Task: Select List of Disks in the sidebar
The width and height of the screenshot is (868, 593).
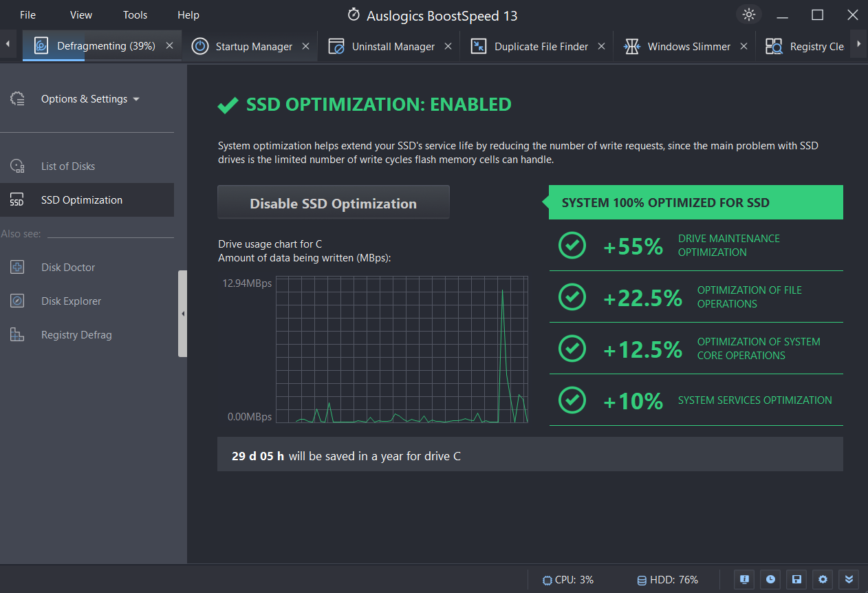Action: click(67, 166)
